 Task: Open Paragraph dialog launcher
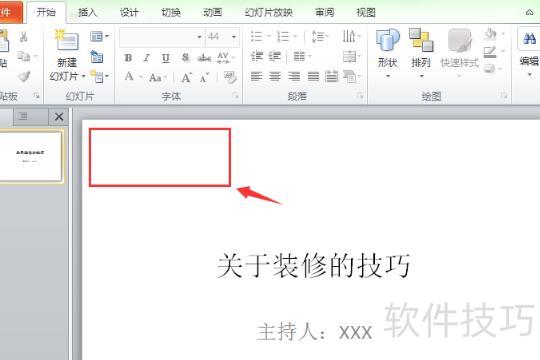coord(361,96)
